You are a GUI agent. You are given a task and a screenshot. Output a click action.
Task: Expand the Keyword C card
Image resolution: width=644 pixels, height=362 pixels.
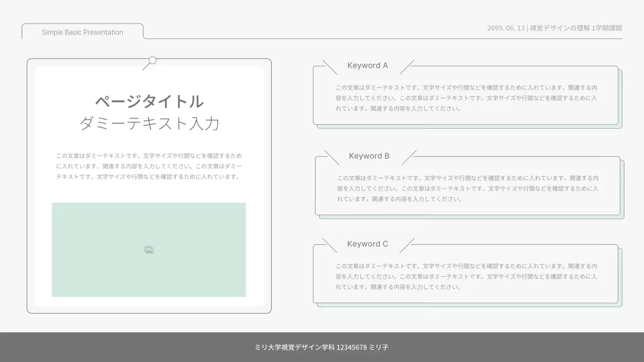(x=466, y=274)
